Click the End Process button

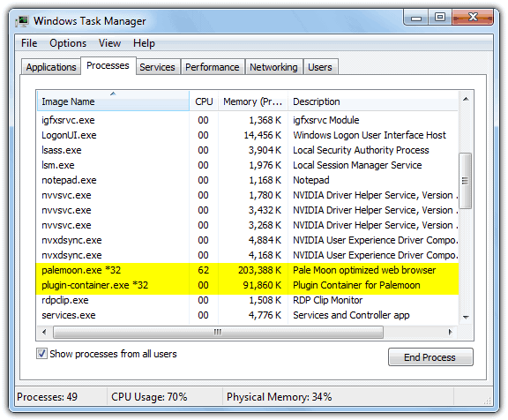[x=430, y=357]
